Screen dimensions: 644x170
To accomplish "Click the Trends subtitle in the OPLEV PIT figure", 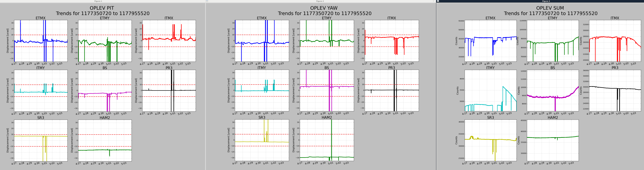I will point(102,14).
